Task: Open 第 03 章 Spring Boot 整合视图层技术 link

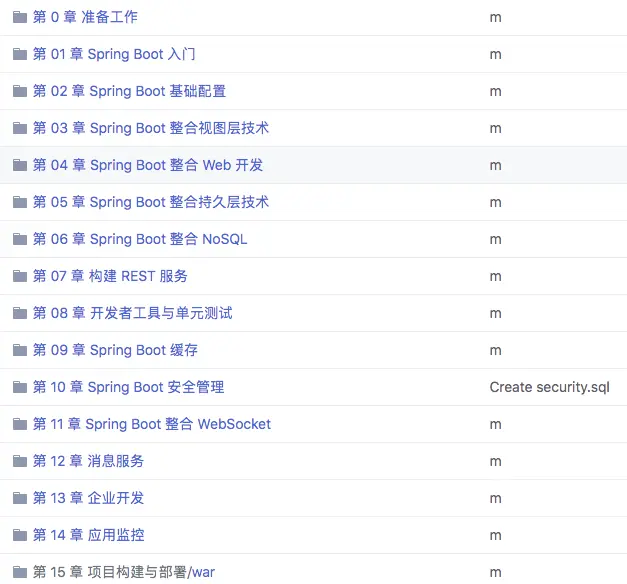Action: 151,128
